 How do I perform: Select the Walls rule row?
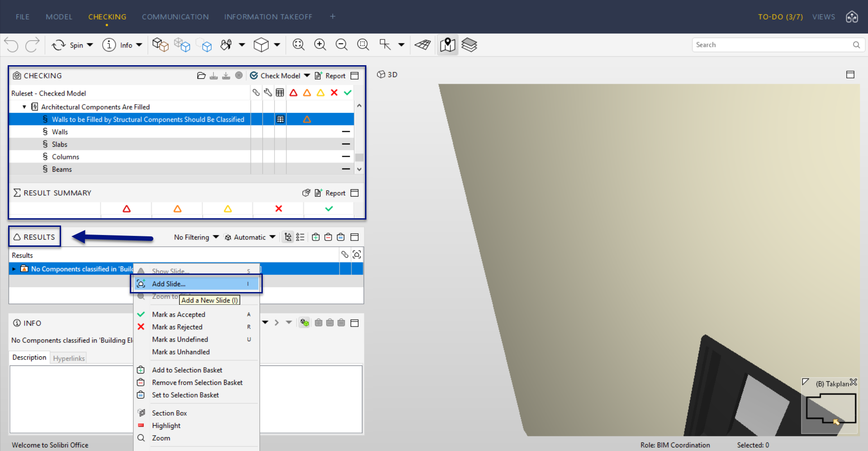click(181, 132)
